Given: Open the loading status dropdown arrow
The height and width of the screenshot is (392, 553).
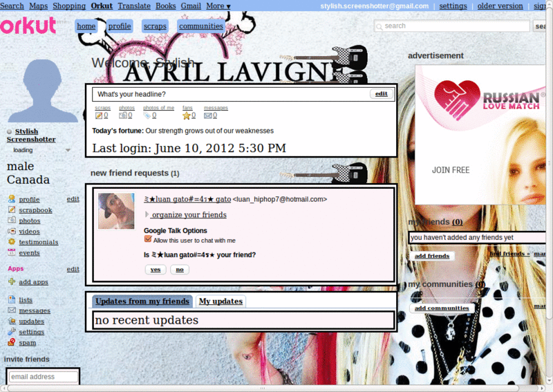Looking at the screenshot, I should click(68, 150).
